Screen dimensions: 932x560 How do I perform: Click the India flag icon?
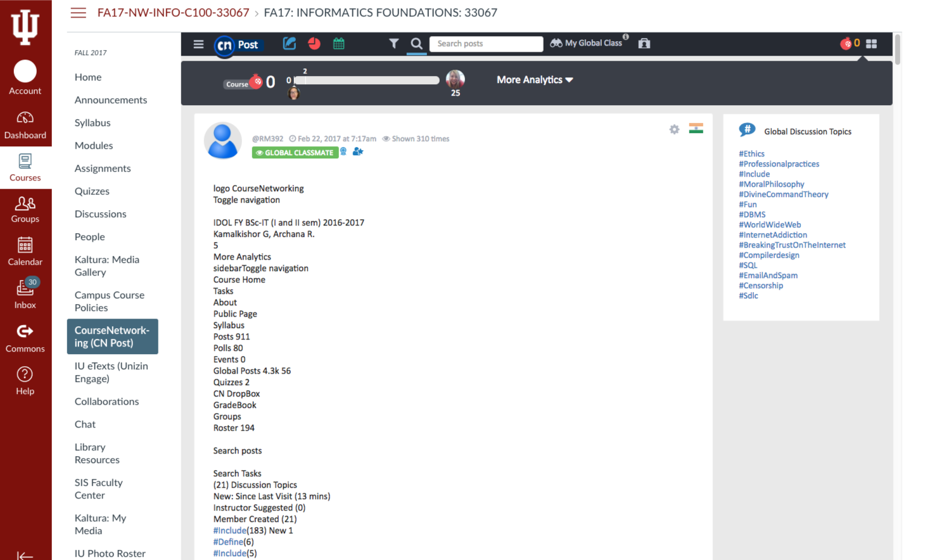click(x=696, y=128)
